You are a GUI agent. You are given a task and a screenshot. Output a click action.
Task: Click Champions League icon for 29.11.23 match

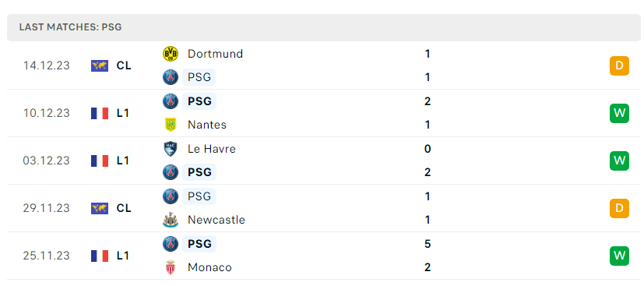(100, 208)
